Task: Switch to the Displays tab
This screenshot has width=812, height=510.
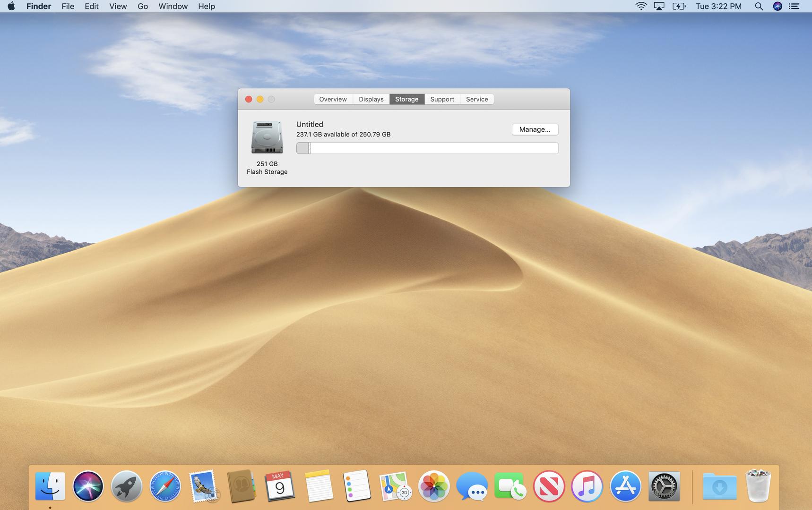Action: pyautogui.click(x=371, y=99)
